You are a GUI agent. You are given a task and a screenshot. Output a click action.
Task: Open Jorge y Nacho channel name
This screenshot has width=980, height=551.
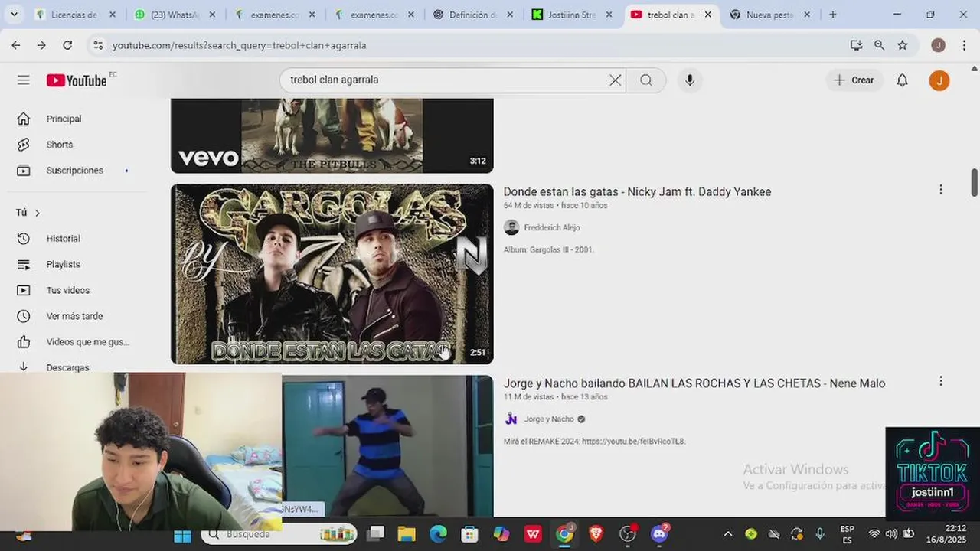[x=548, y=419]
